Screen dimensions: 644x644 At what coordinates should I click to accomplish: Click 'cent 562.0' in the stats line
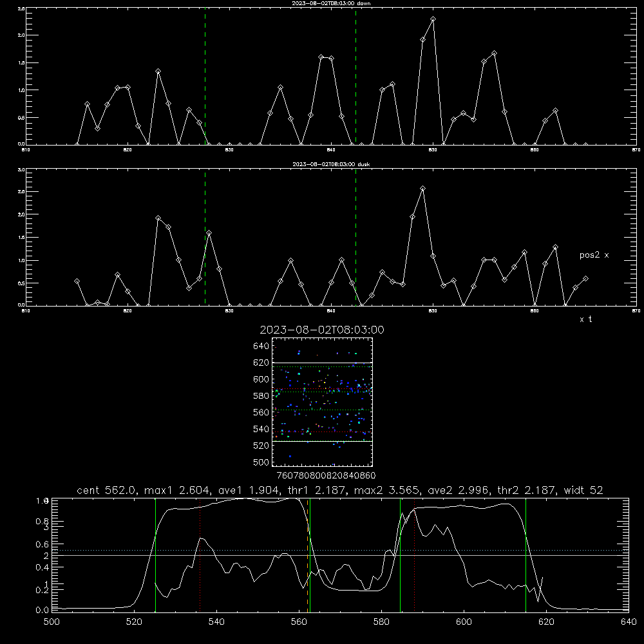coord(107,490)
